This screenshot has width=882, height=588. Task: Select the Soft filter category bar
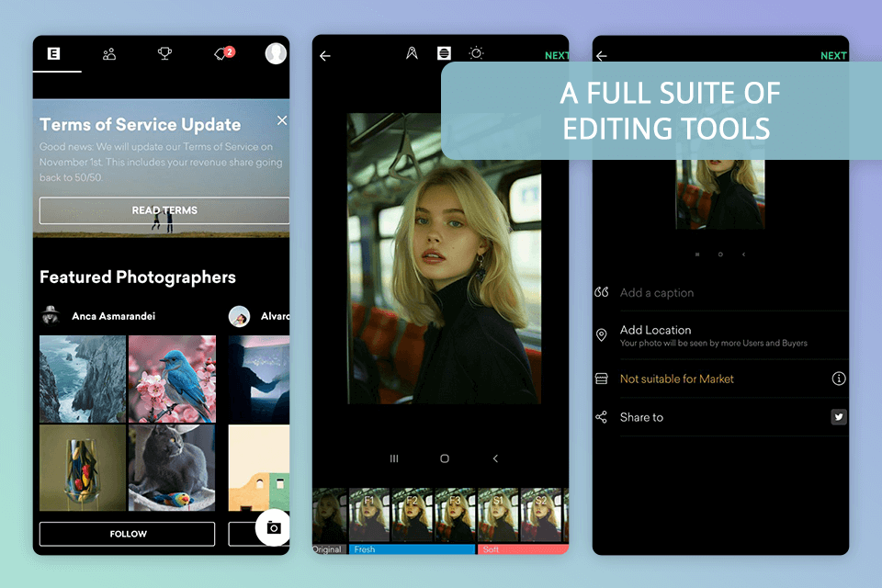[x=523, y=549]
